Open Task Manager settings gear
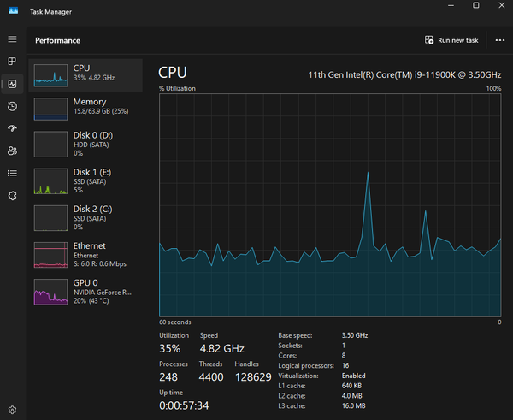This screenshot has width=513, height=420. point(12,411)
